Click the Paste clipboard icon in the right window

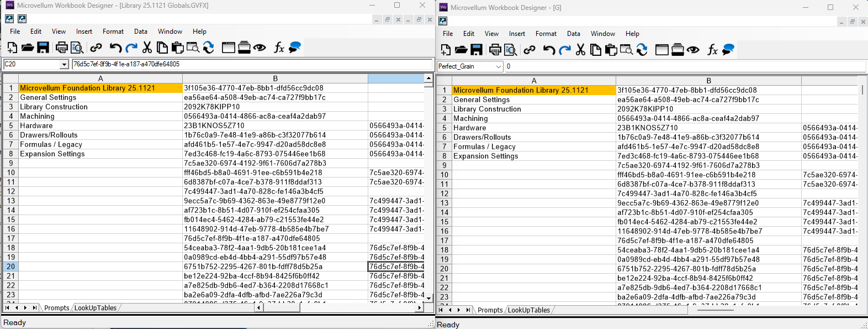(x=611, y=50)
